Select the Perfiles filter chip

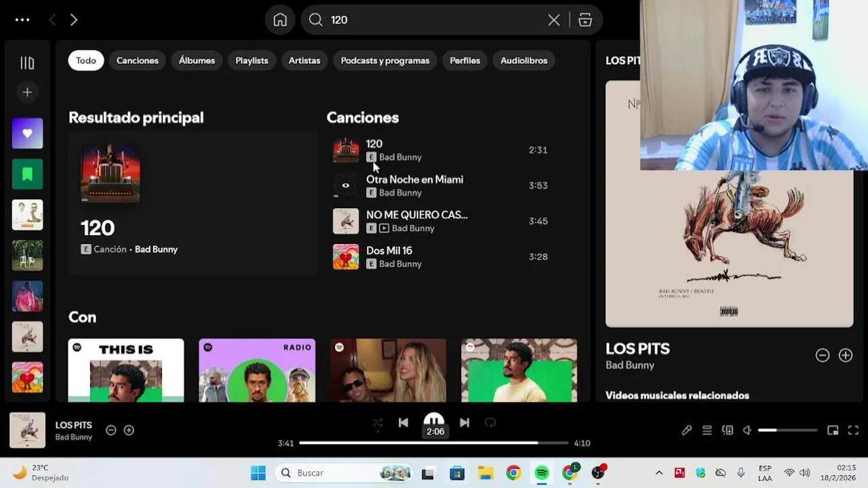point(465,60)
